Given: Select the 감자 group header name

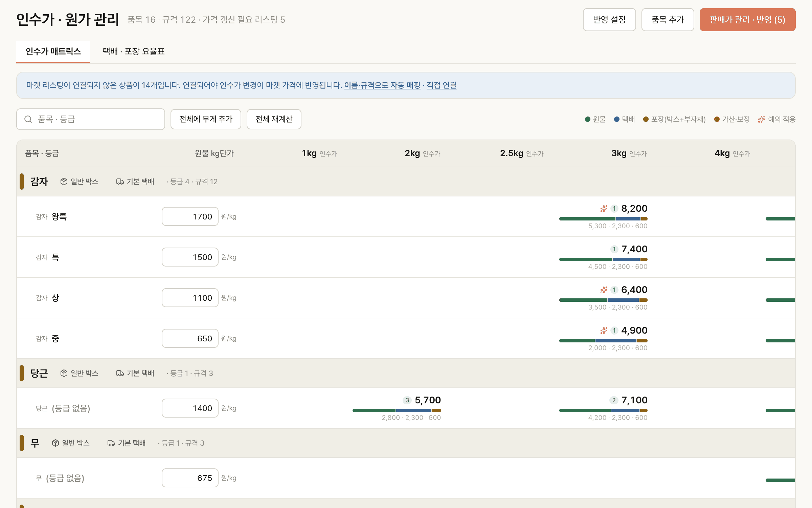Looking at the screenshot, I should [39, 182].
